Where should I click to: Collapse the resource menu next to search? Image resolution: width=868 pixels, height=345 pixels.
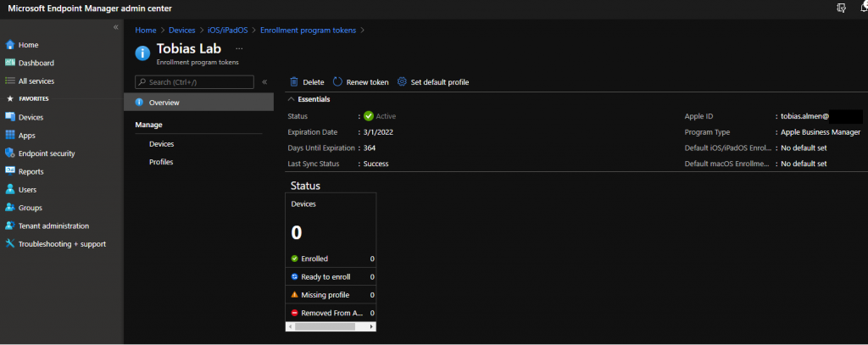264,82
